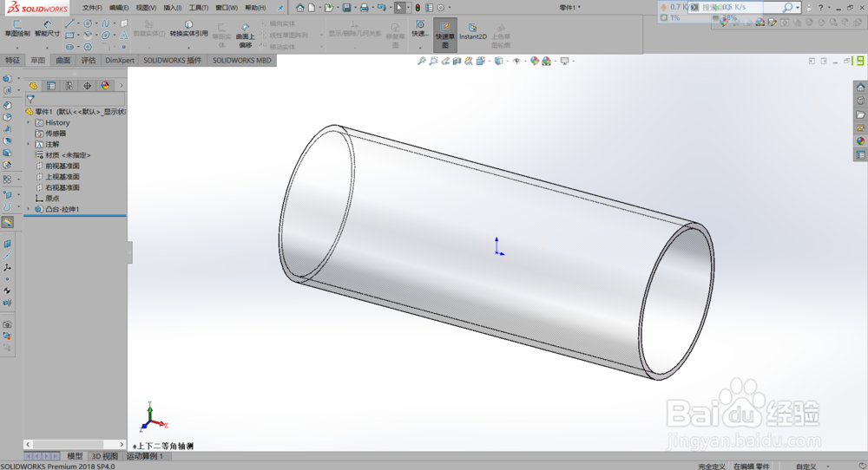Select the Circle sketch tool
Image resolution: width=868 pixels, height=470 pixels.
click(x=88, y=23)
